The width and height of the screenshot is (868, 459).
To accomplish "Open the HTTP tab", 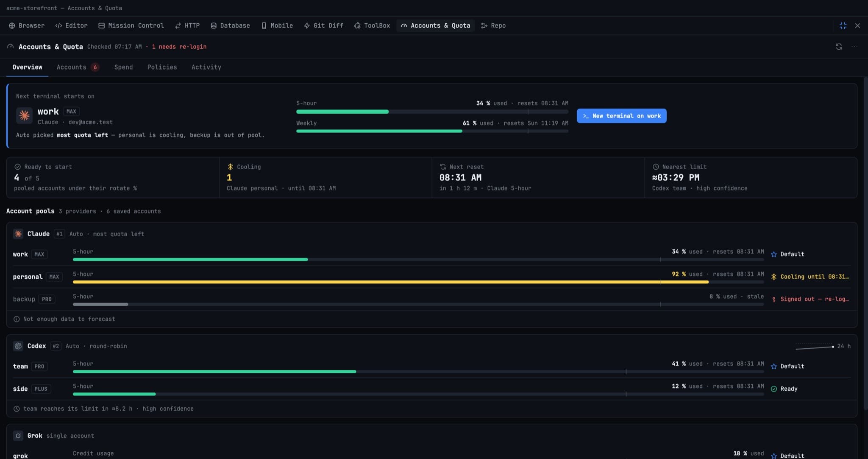I will (187, 25).
